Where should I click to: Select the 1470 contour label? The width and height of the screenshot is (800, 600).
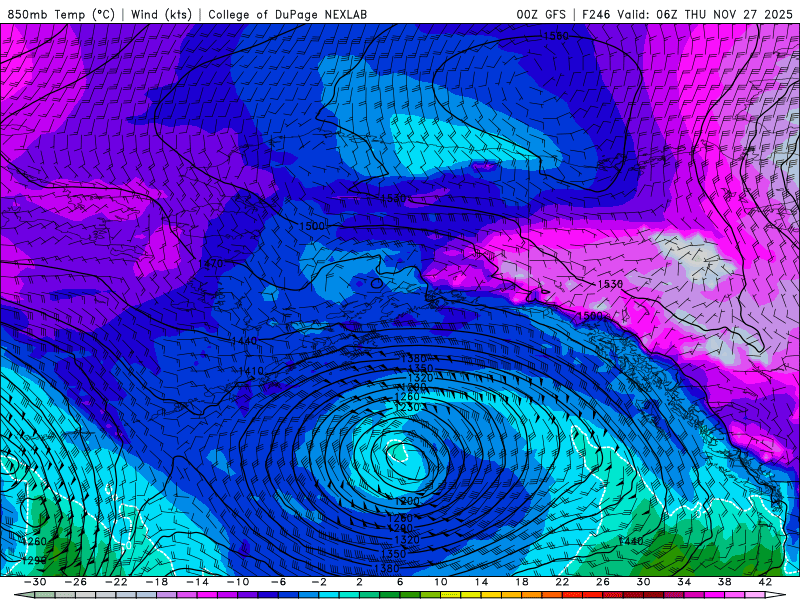pyautogui.click(x=211, y=264)
